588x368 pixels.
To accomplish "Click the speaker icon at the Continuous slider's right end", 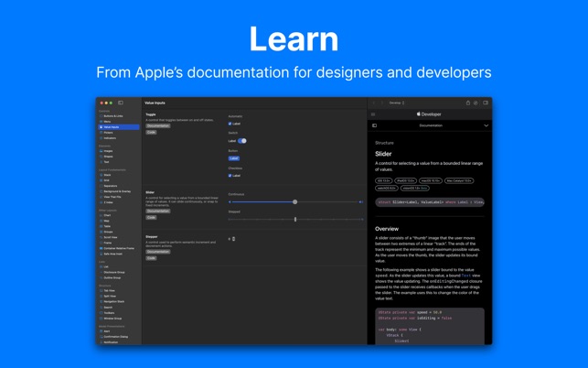I will pyautogui.click(x=360, y=202).
